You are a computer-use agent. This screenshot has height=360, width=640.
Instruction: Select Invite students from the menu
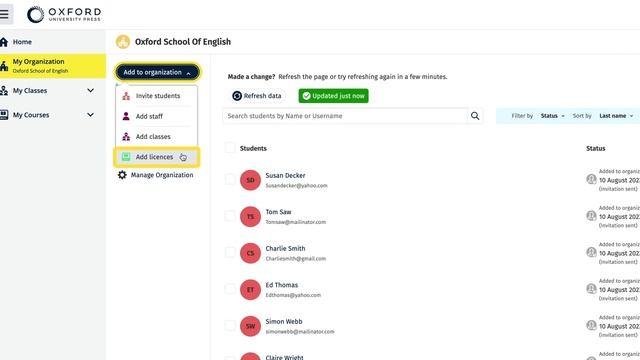157,96
